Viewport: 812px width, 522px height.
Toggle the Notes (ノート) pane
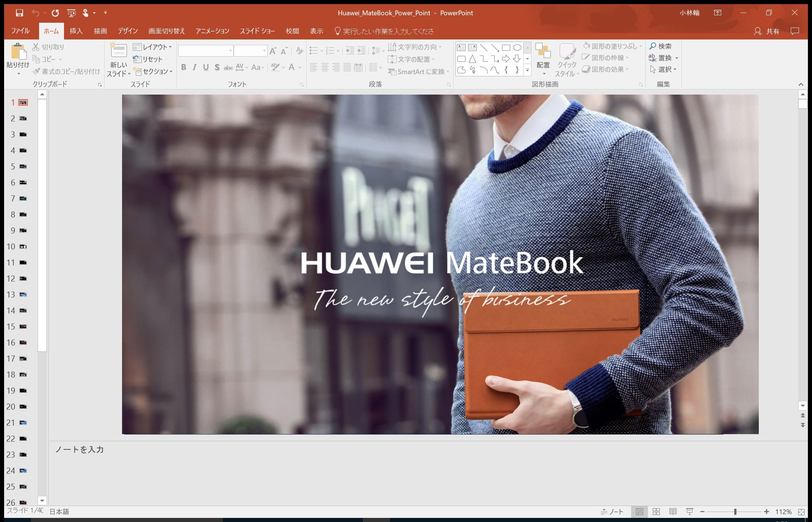click(x=612, y=512)
